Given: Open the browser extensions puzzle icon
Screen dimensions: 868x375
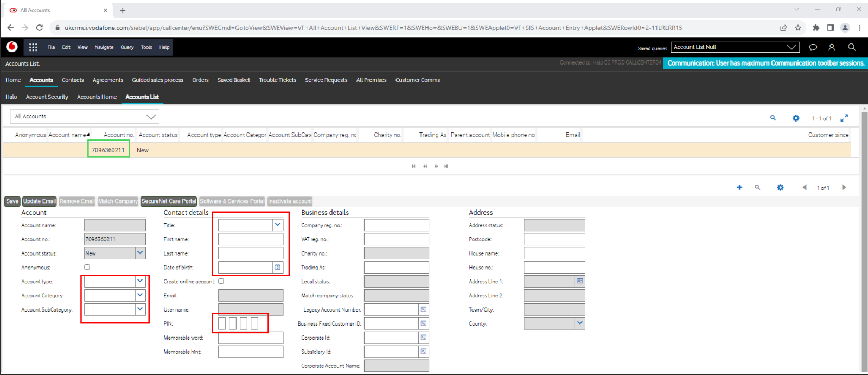Looking at the screenshot, I should pos(816,28).
